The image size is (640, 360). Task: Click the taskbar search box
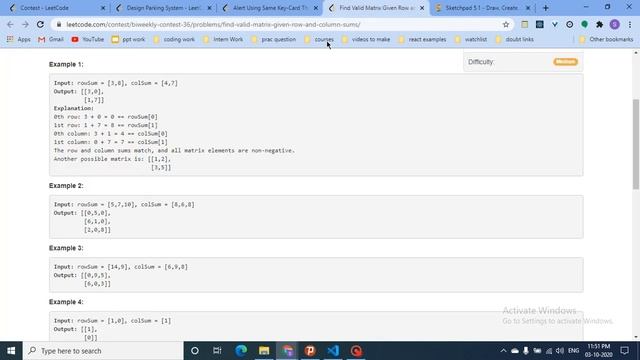pos(103,351)
